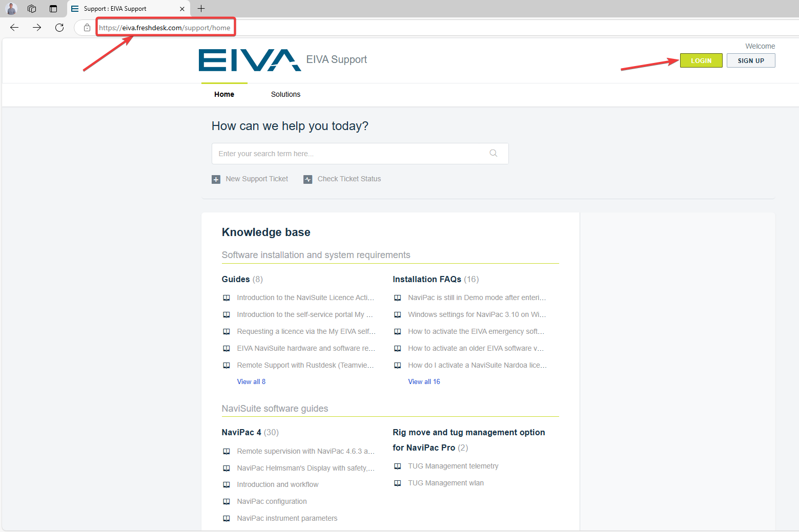Open TUG Management telemetry article
The width and height of the screenshot is (799, 532).
point(453,466)
